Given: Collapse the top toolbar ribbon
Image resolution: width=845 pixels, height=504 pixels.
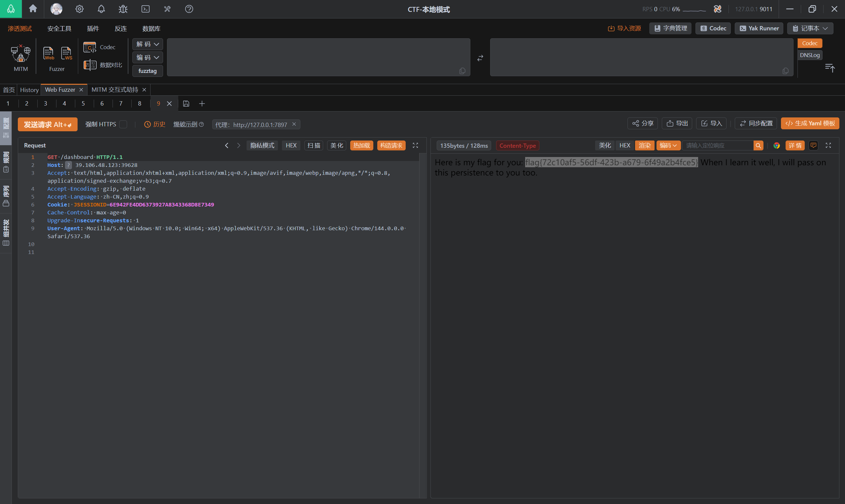Looking at the screenshot, I should click(x=830, y=68).
